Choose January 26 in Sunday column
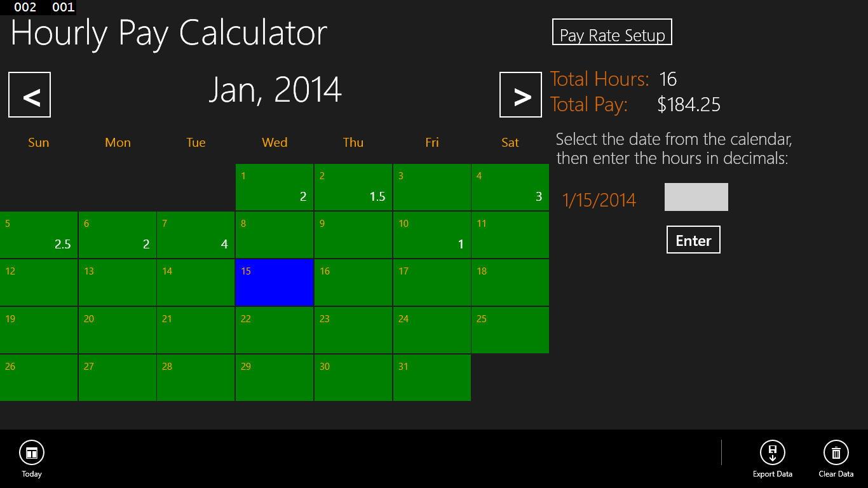 [39, 378]
